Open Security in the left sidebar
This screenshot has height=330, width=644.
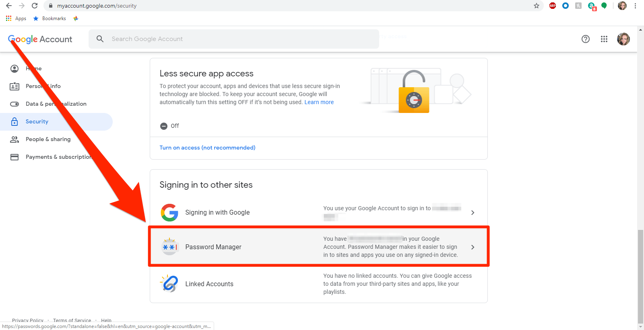[x=37, y=121]
